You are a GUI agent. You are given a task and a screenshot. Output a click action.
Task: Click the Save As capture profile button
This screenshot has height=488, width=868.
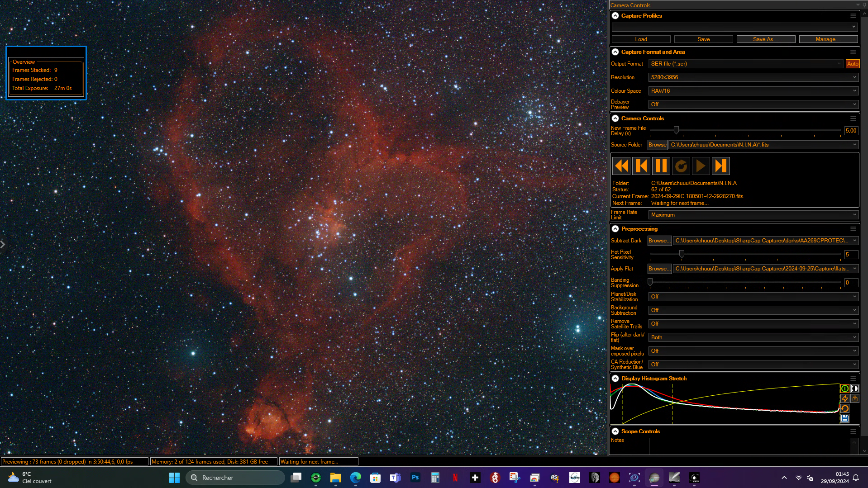[x=766, y=39]
